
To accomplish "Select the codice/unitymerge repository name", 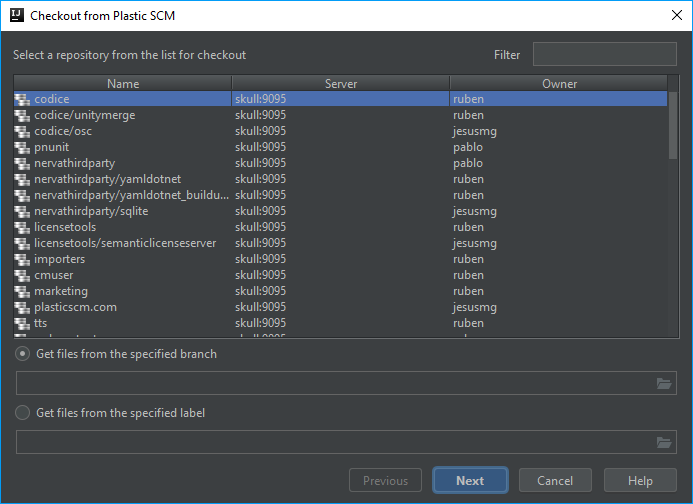I will pos(85,115).
